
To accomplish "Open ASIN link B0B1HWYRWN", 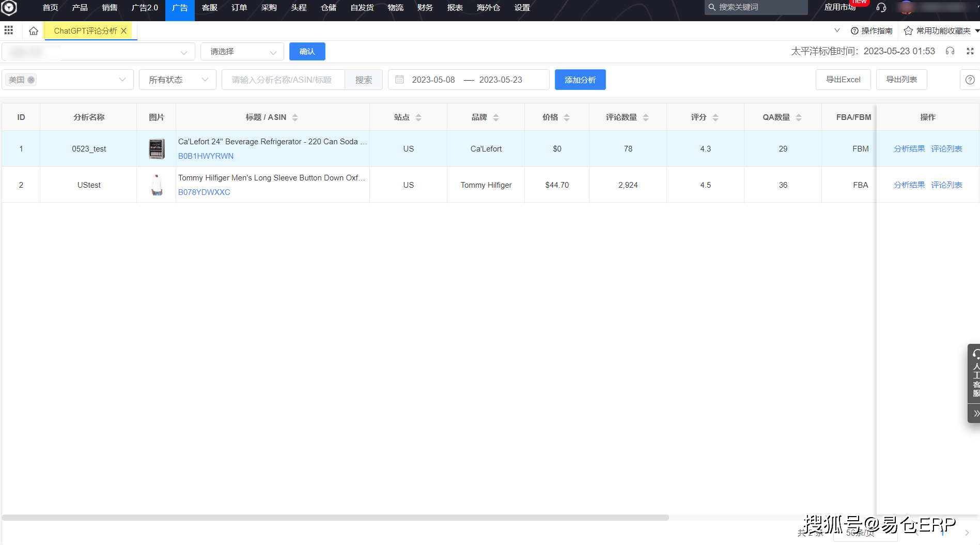I will point(206,156).
